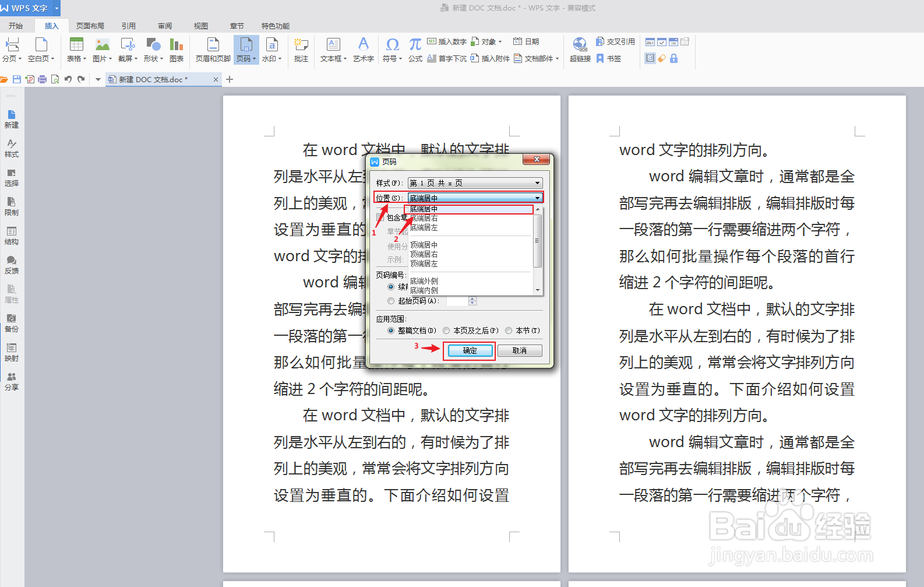
Task: Add a new document tab with plus
Action: point(230,79)
